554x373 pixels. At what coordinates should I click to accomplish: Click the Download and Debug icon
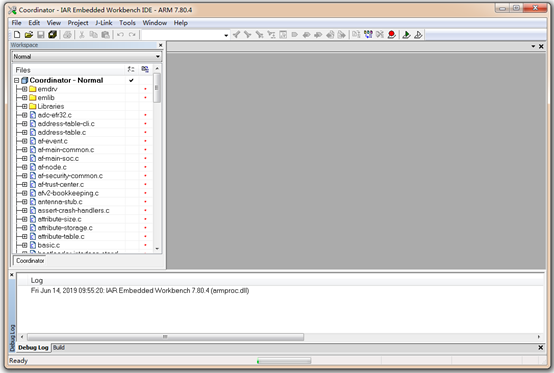pyautogui.click(x=406, y=35)
